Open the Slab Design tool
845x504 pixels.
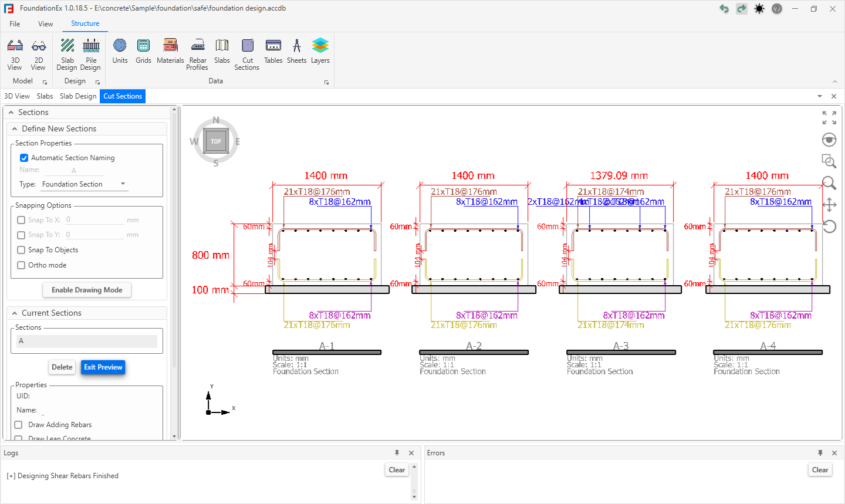click(x=67, y=54)
